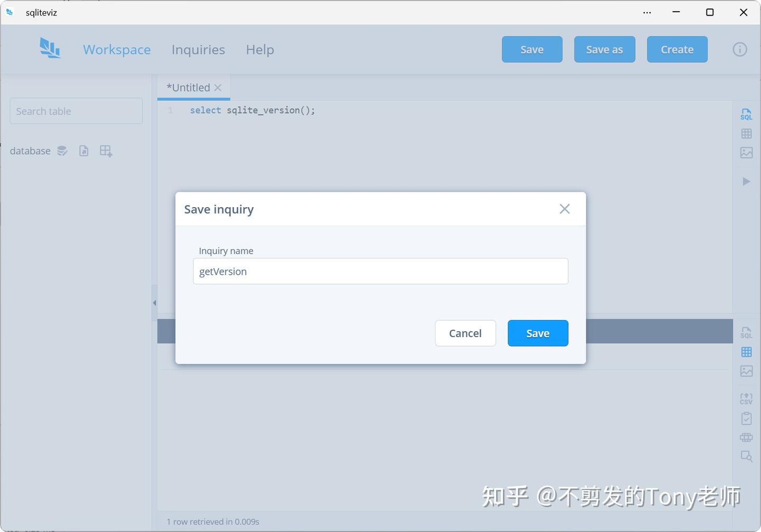
Task: Select the *Untitled query tab
Action: 189,87
